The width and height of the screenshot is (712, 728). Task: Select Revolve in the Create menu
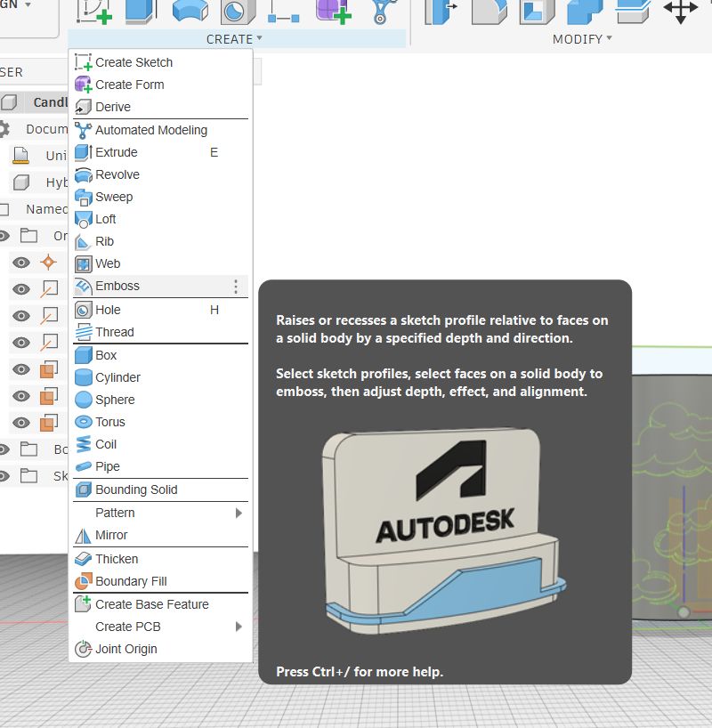[160, 174]
